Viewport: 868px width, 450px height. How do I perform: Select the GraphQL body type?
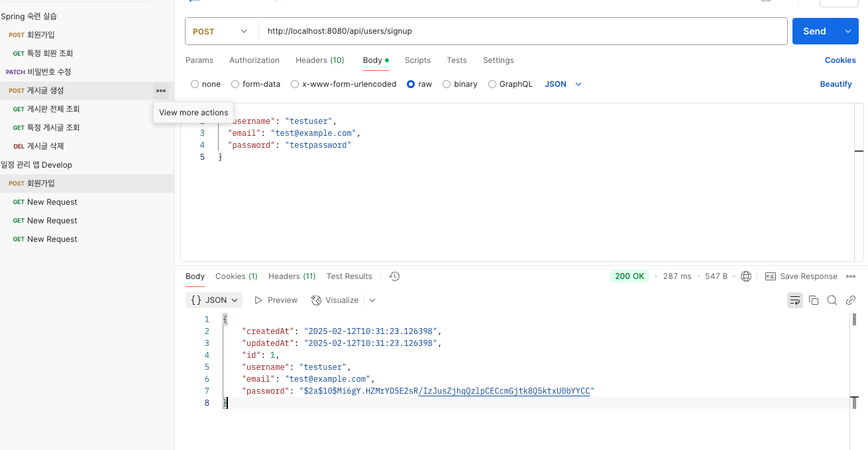pyautogui.click(x=510, y=84)
